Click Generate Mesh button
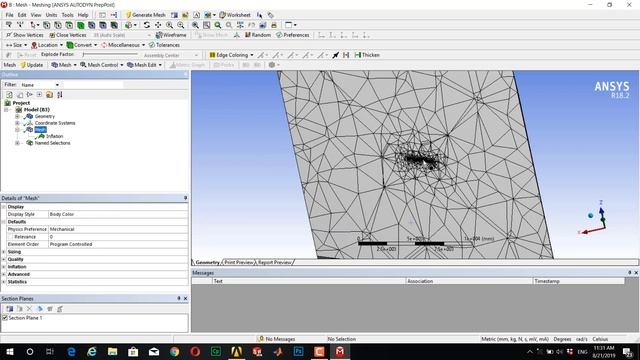The width and height of the screenshot is (640, 360). 146,15
